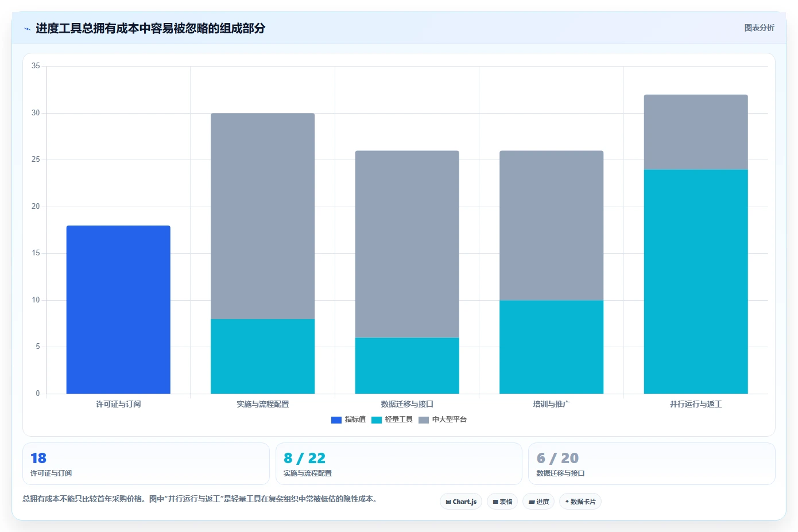Click the lightning icon beside the chart title
Viewport: 798px width, 532px height.
click(27, 29)
